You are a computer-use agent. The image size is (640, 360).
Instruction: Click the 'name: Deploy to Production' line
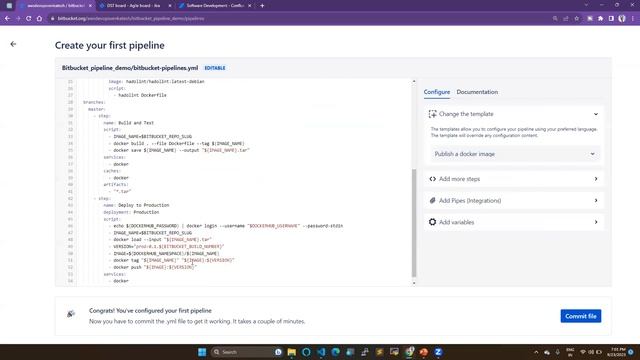pos(136,205)
